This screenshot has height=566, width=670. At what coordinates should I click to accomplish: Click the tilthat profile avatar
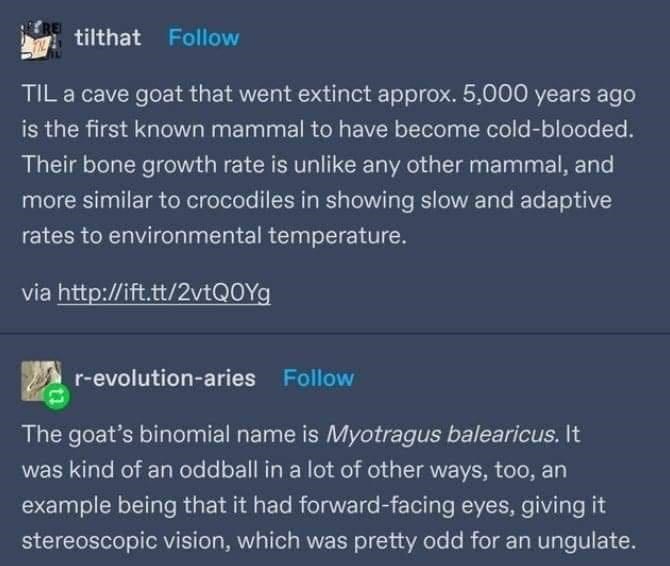coord(42,38)
